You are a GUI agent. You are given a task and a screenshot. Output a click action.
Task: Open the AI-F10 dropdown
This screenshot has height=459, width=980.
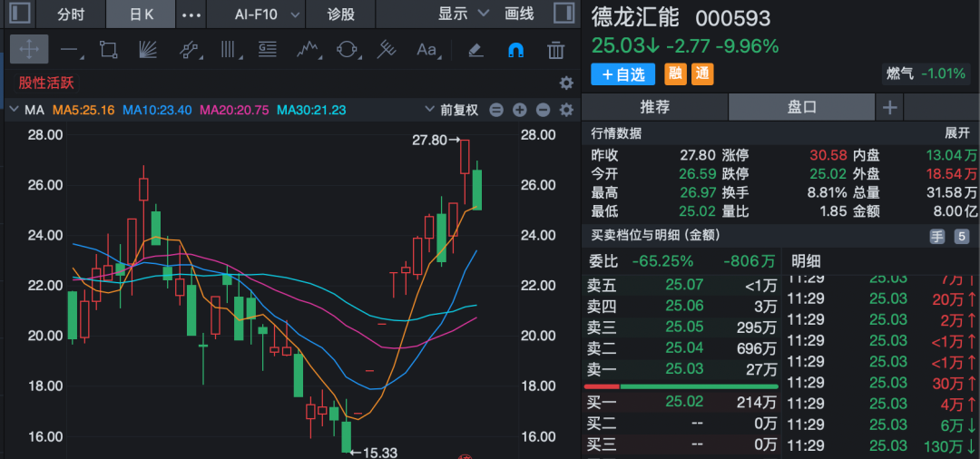pyautogui.click(x=267, y=15)
